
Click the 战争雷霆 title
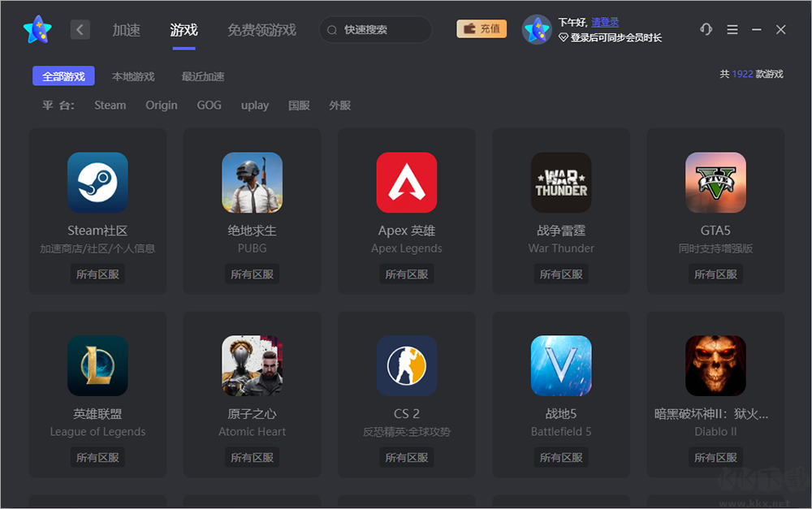point(561,231)
